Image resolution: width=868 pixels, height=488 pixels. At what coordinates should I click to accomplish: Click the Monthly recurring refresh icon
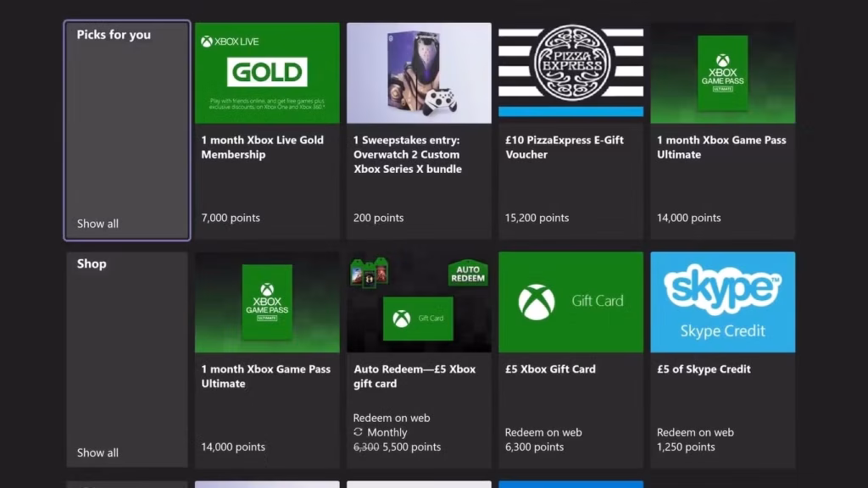359,432
